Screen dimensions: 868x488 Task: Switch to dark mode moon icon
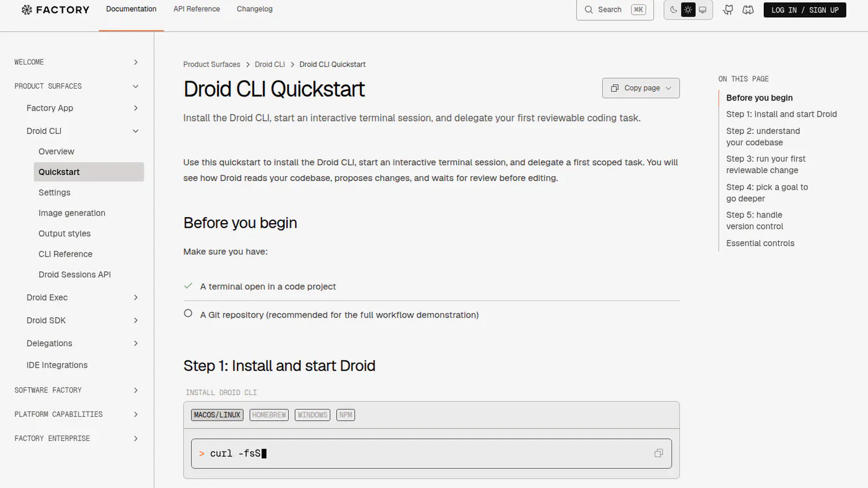coord(674,10)
